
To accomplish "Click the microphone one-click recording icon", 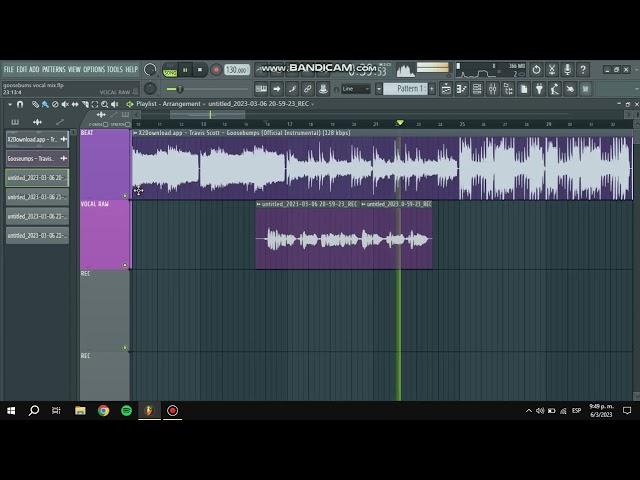I will click(x=567, y=70).
